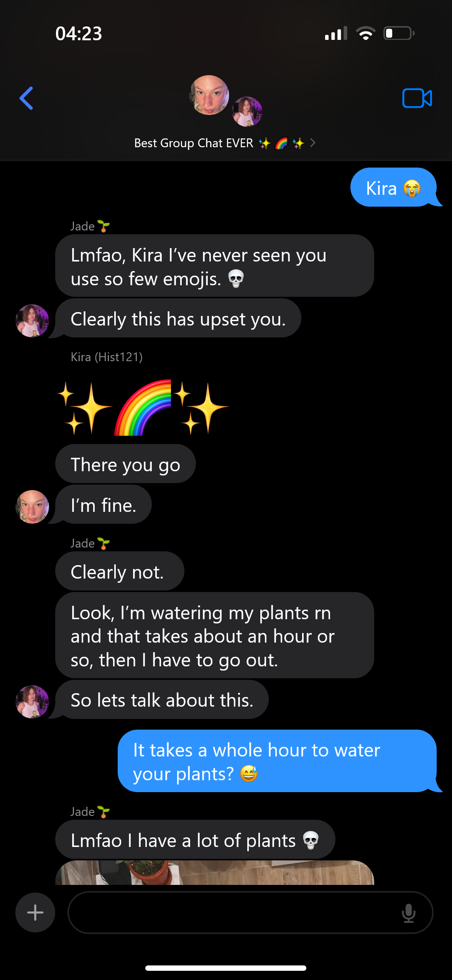The image size is (452, 980).
Task: Tap the sparkle rainbow emoji message
Action: point(143,408)
